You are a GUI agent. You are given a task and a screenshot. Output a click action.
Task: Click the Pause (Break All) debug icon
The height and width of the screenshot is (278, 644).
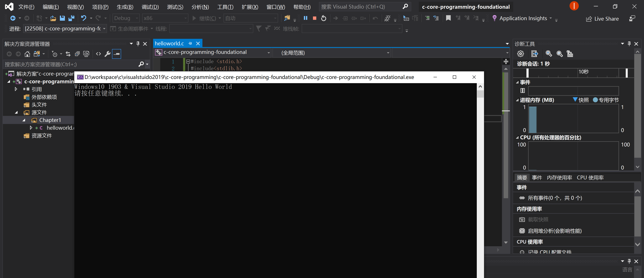click(305, 18)
